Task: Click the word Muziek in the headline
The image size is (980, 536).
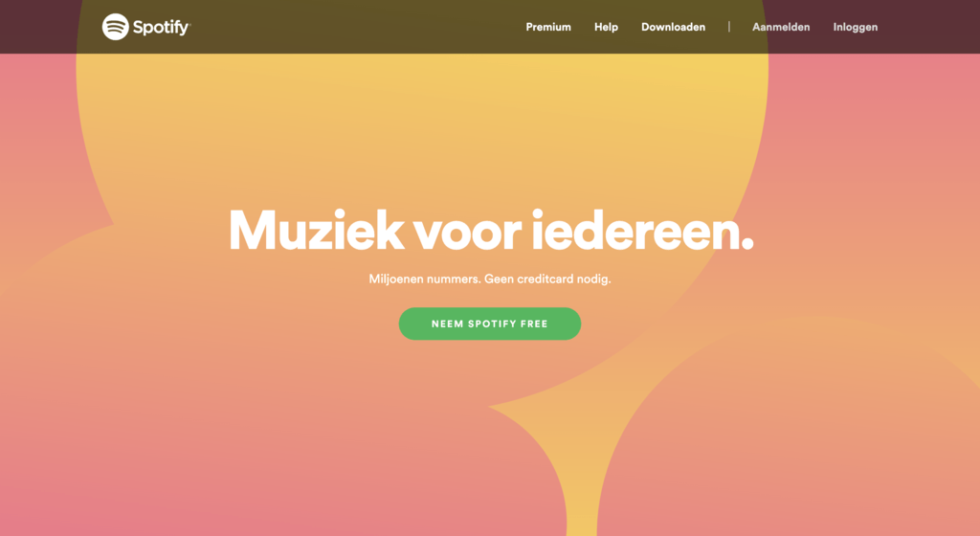Action: 316,230
